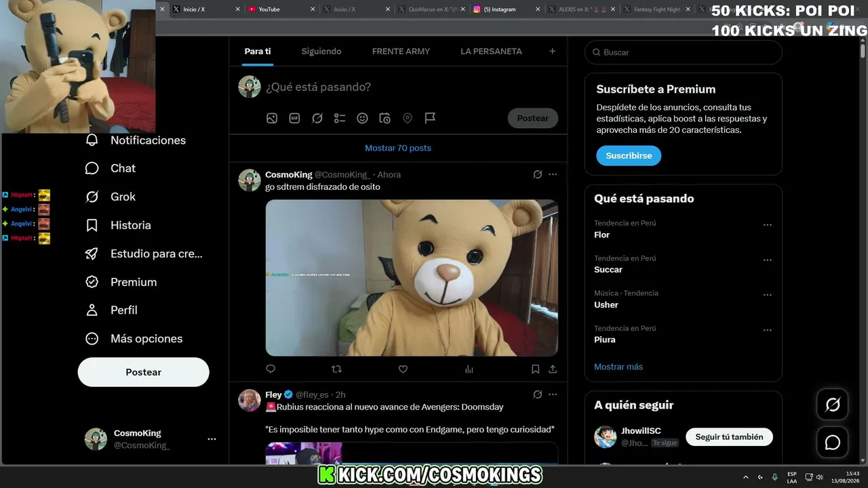Share CosmoKing's bear costume post
Screen dimensions: 868x488
tap(553, 369)
